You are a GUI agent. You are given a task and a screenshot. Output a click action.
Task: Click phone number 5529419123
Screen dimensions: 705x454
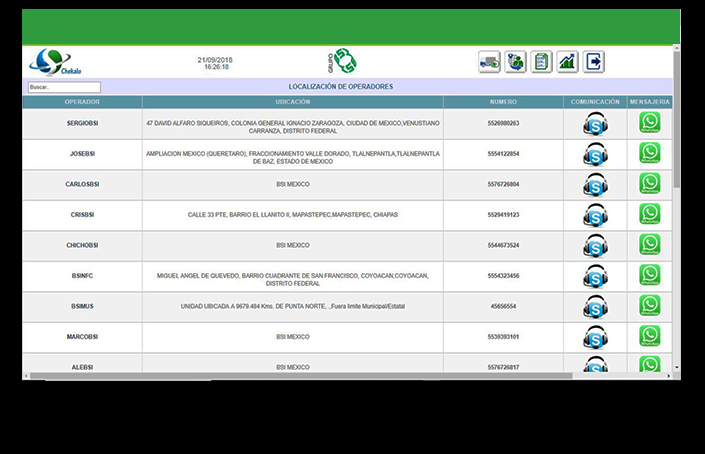pos(503,215)
